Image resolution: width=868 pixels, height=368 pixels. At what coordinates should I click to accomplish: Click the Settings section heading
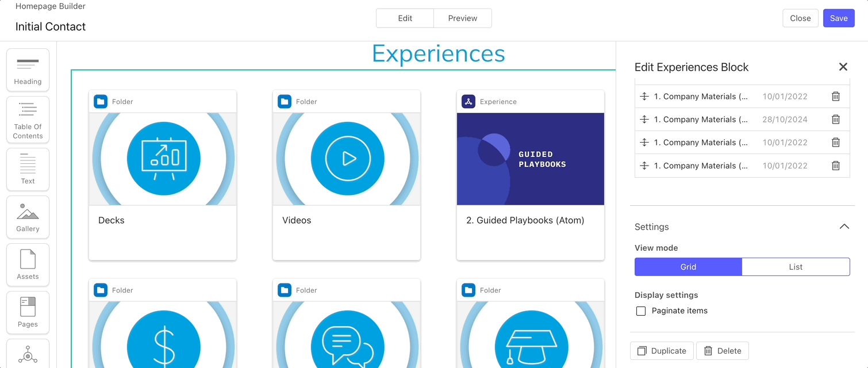[652, 227]
